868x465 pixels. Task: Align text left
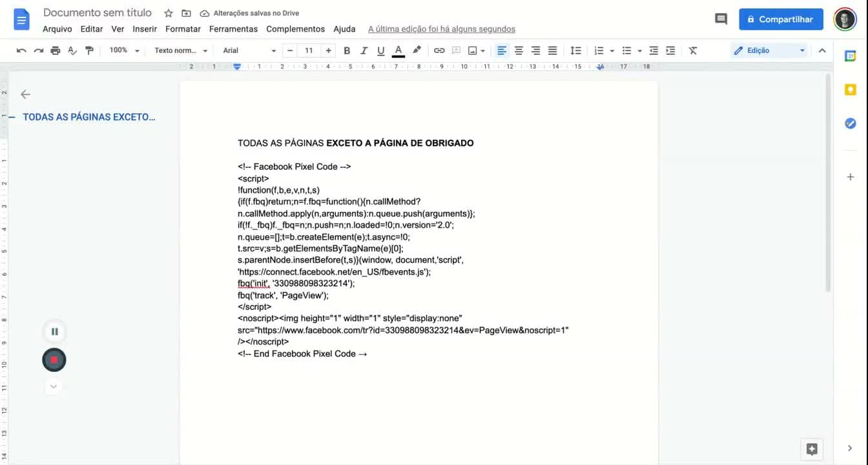coord(502,50)
